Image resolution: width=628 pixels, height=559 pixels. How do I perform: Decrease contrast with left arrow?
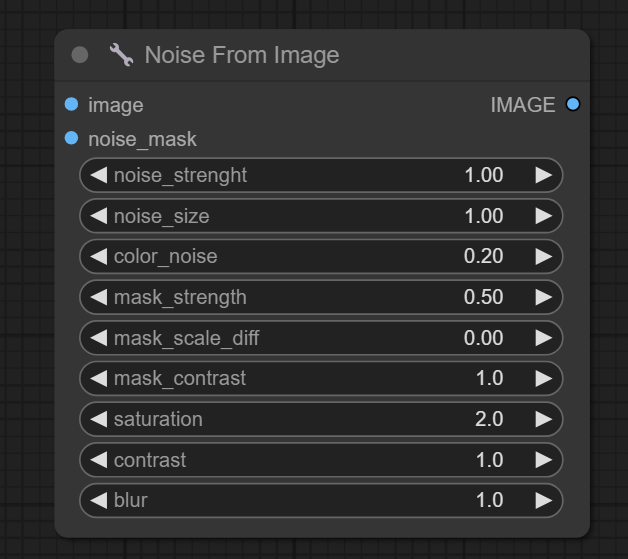[x=98, y=460]
